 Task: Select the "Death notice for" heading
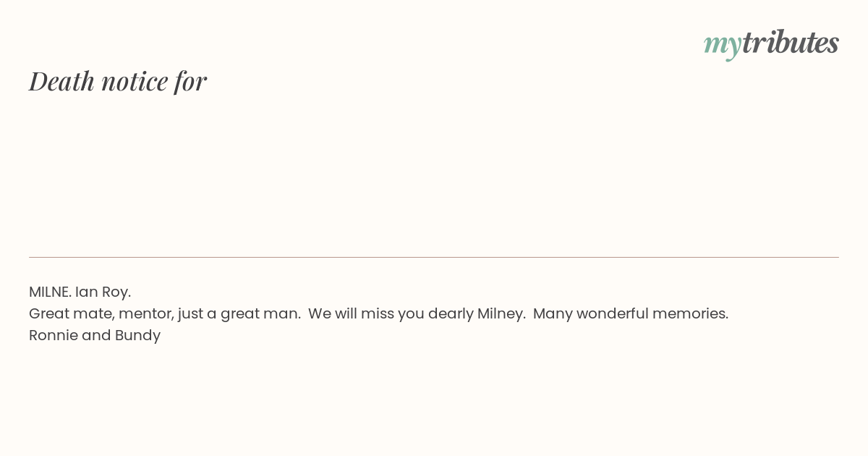118,81
